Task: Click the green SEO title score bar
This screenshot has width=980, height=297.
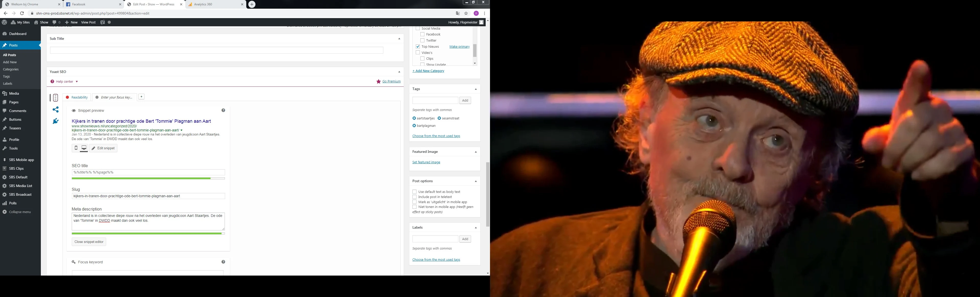Action: [141, 178]
